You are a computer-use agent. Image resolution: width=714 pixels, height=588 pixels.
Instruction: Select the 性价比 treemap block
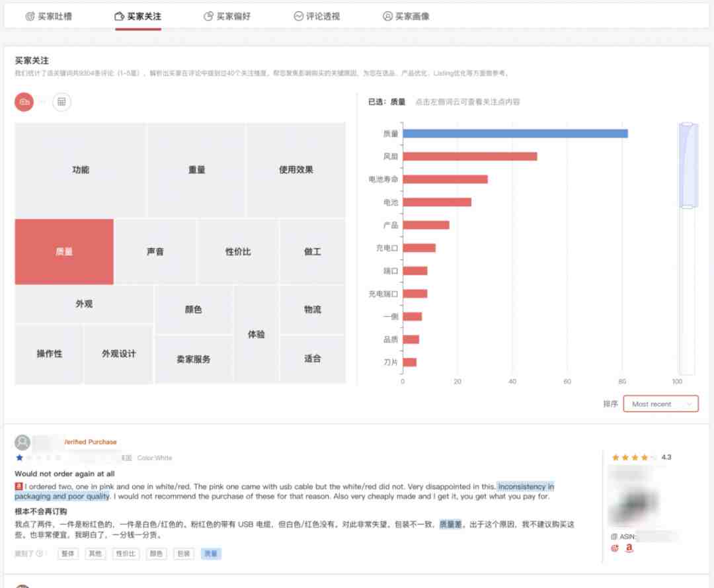[238, 252]
